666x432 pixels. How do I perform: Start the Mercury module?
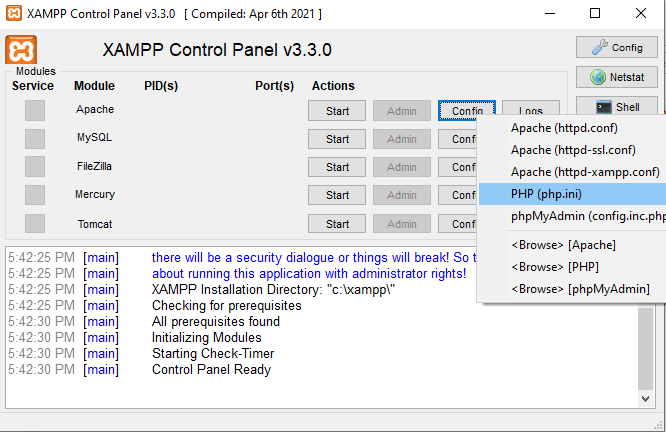337,195
